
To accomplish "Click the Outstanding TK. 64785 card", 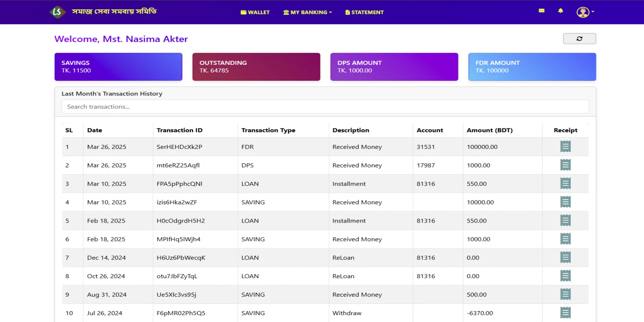I will [x=256, y=67].
